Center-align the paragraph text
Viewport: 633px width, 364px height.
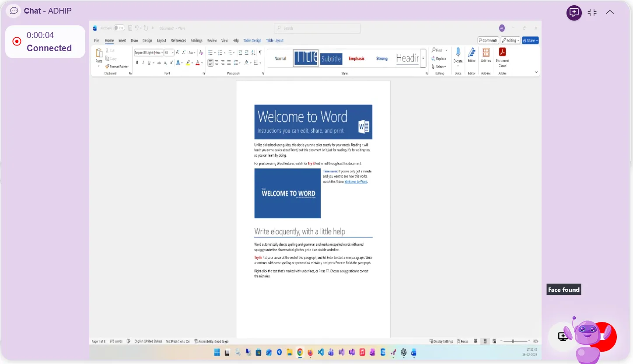click(x=217, y=63)
